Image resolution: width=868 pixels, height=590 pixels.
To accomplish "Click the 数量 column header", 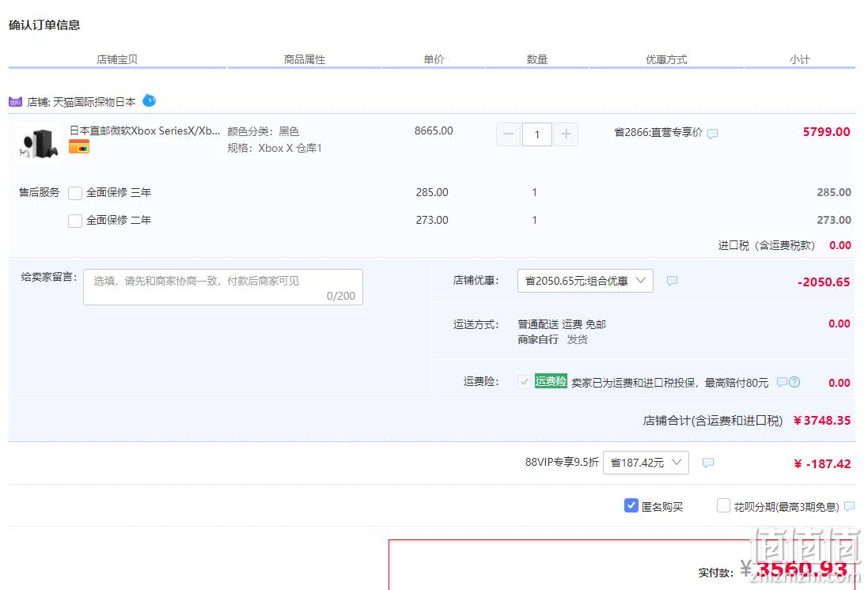I will 537,59.
